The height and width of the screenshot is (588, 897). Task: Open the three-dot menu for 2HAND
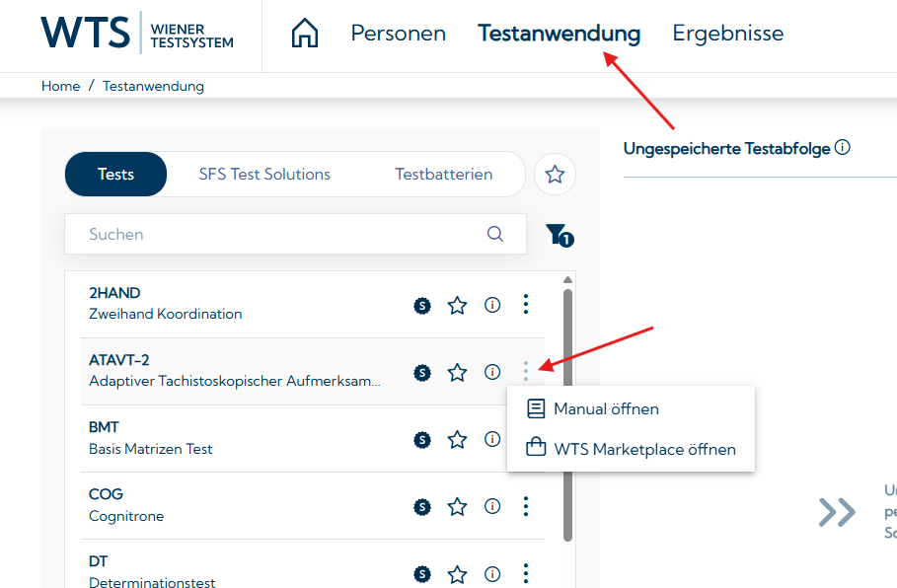point(526,304)
